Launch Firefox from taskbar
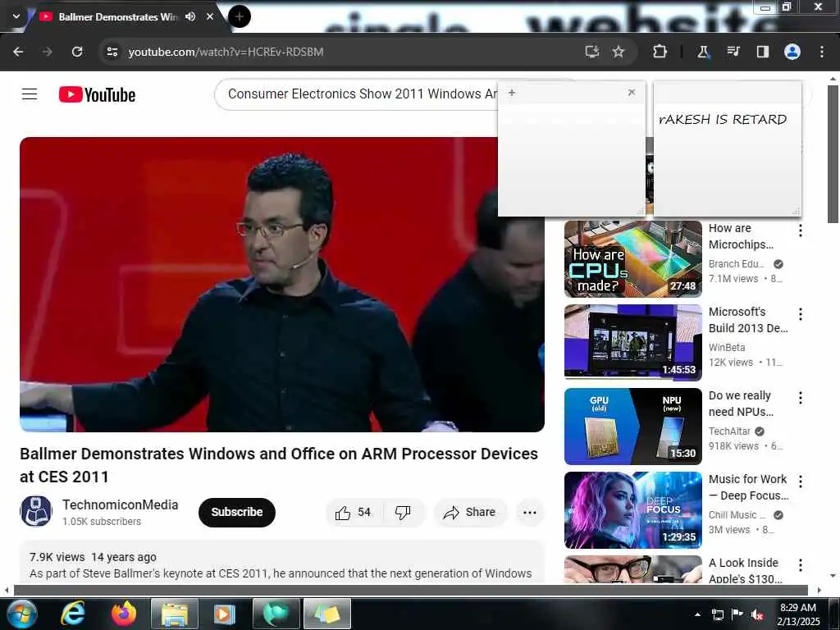Image resolution: width=840 pixels, height=630 pixels. pos(124,614)
